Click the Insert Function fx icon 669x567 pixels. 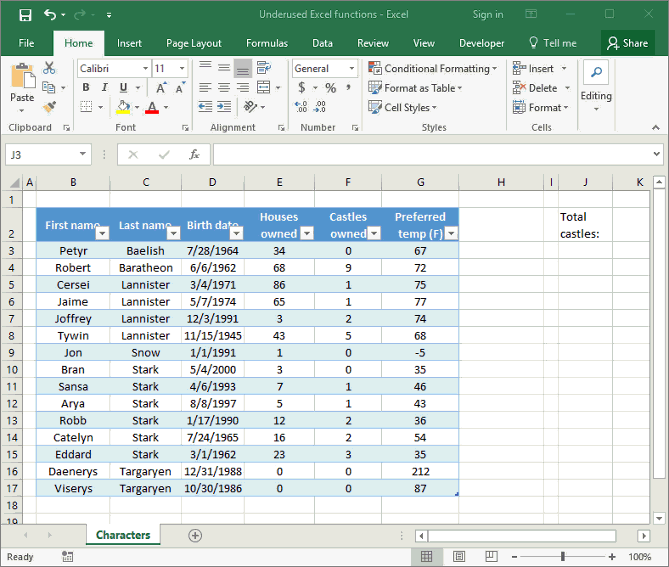point(194,154)
